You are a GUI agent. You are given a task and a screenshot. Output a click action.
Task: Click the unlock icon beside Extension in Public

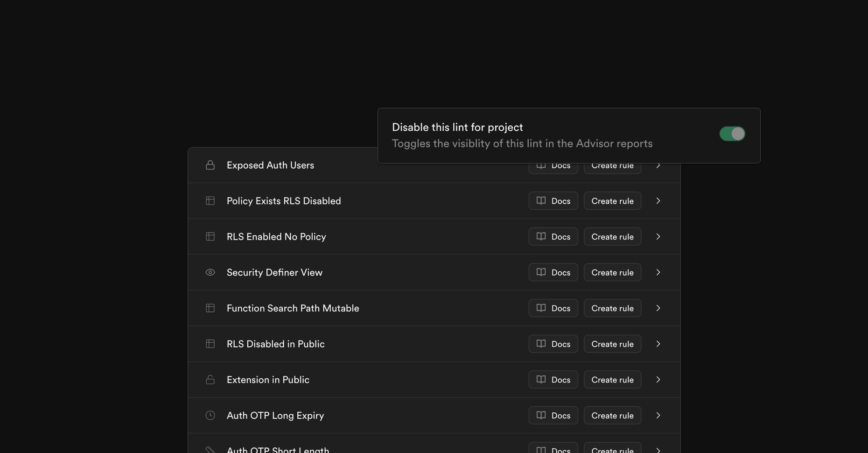tap(210, 380)
